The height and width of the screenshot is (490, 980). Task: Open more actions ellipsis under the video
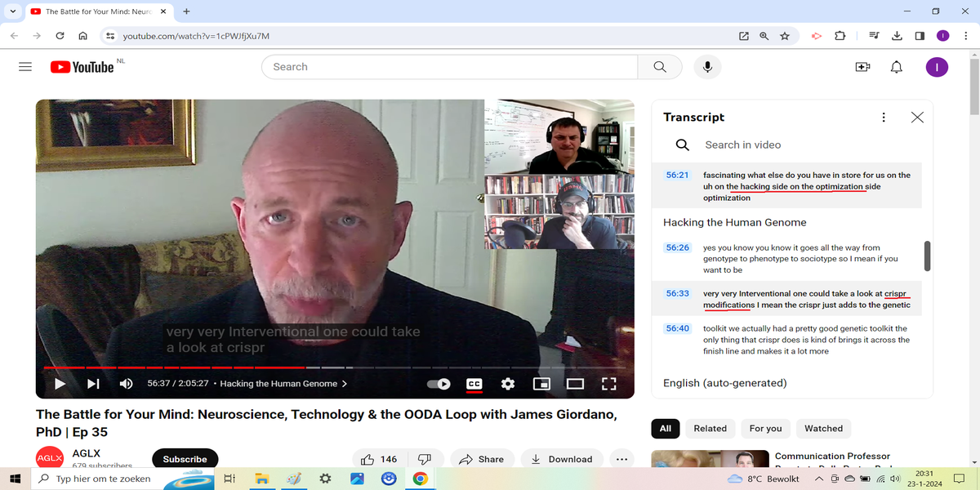tap(621, 459)
